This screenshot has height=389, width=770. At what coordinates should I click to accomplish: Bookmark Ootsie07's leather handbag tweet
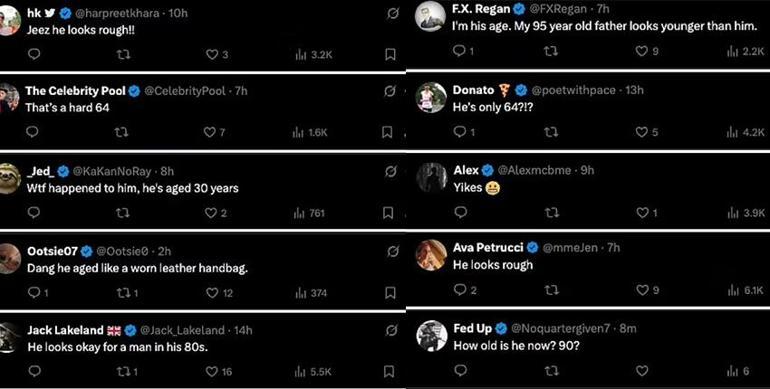390,293
